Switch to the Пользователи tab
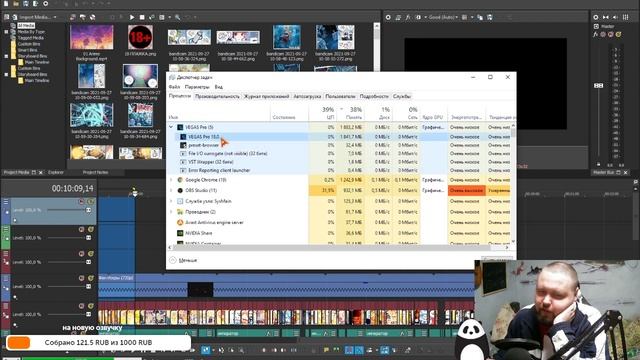This screenshot has width=640, height=360. point(340,96)
